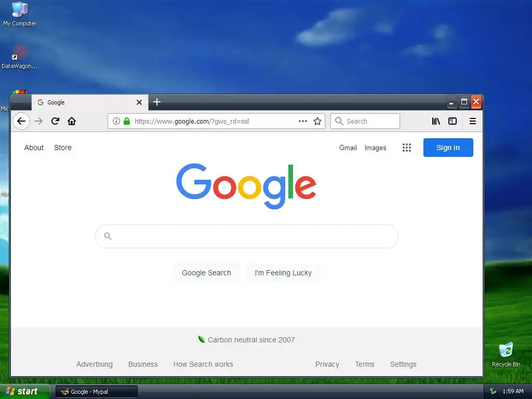Open the Google apps grid
This screenshot has height=399, width=532.
(406, 148)
